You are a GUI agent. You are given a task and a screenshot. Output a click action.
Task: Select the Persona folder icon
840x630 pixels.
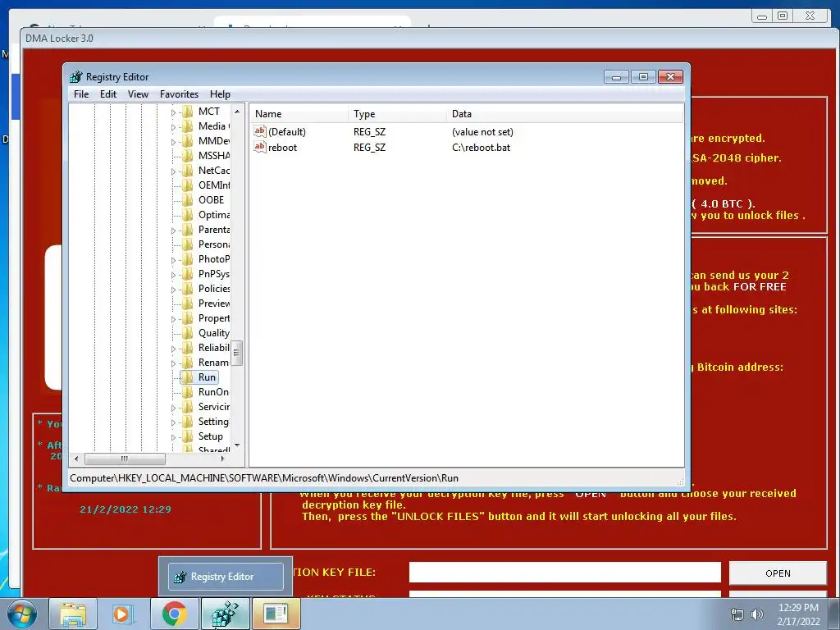point(188,244)
